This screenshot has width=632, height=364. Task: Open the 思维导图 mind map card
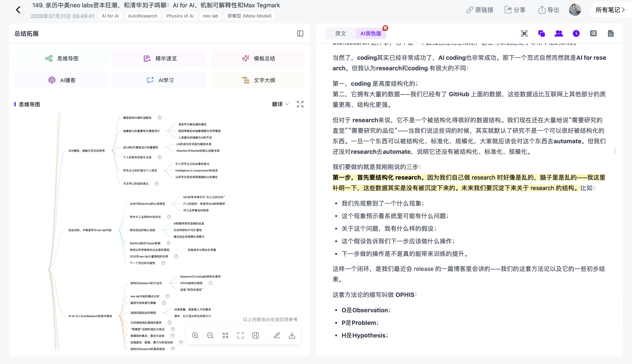(61, 58)
